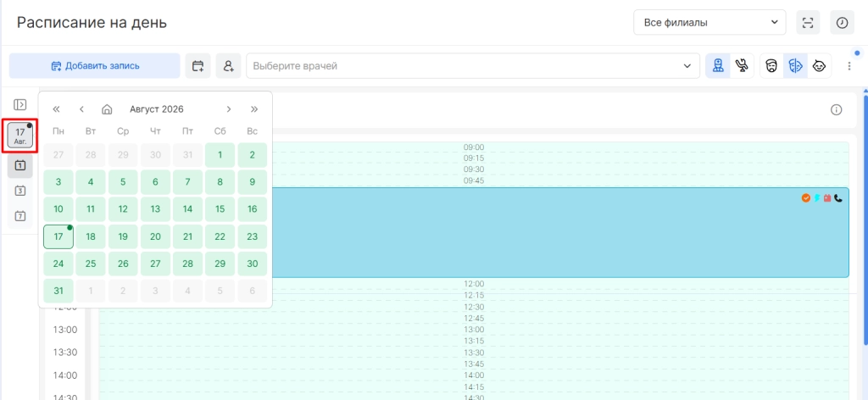
Task: Toggle the adult bearded face filter
Action: (771, 66)
